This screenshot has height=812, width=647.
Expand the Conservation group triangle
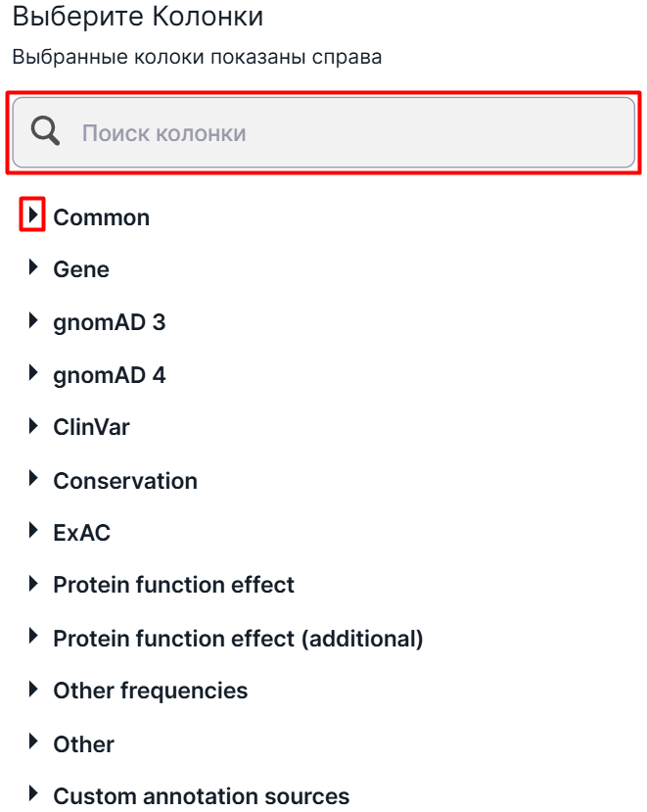point(33,478)
